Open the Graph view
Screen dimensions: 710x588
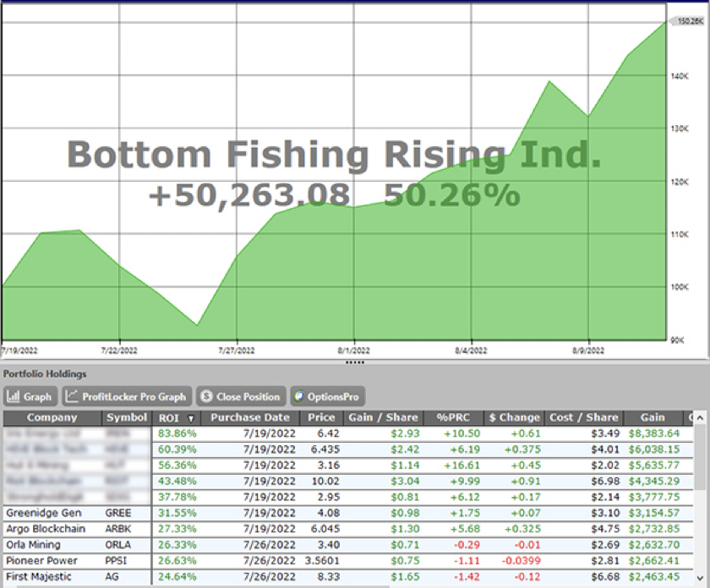[32, 396]
